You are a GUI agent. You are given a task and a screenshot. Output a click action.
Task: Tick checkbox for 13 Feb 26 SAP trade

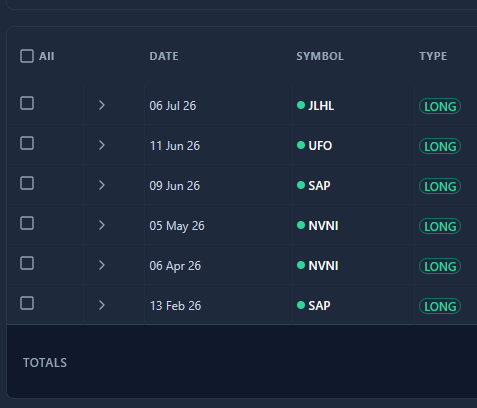[27, 303]
